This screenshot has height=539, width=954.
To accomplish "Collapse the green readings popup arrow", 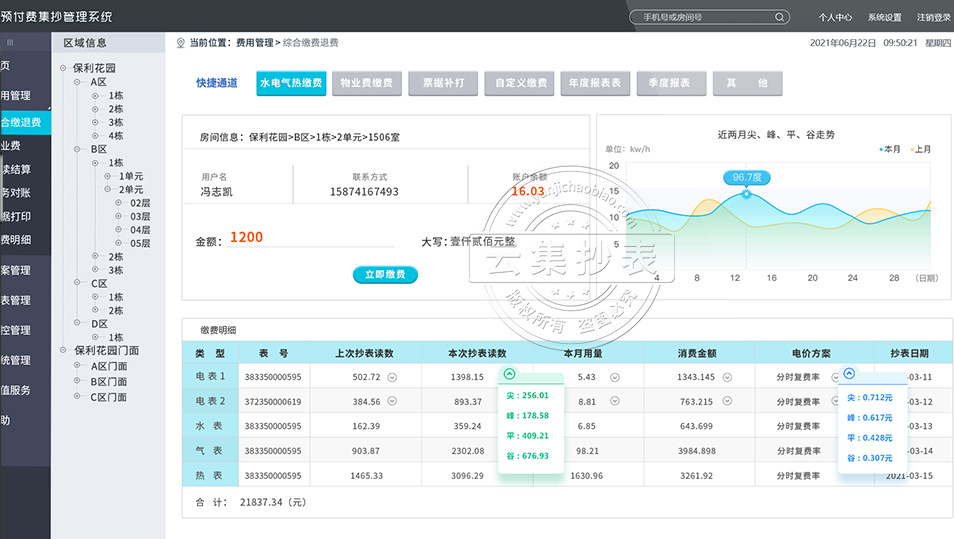I will (509, 374).
